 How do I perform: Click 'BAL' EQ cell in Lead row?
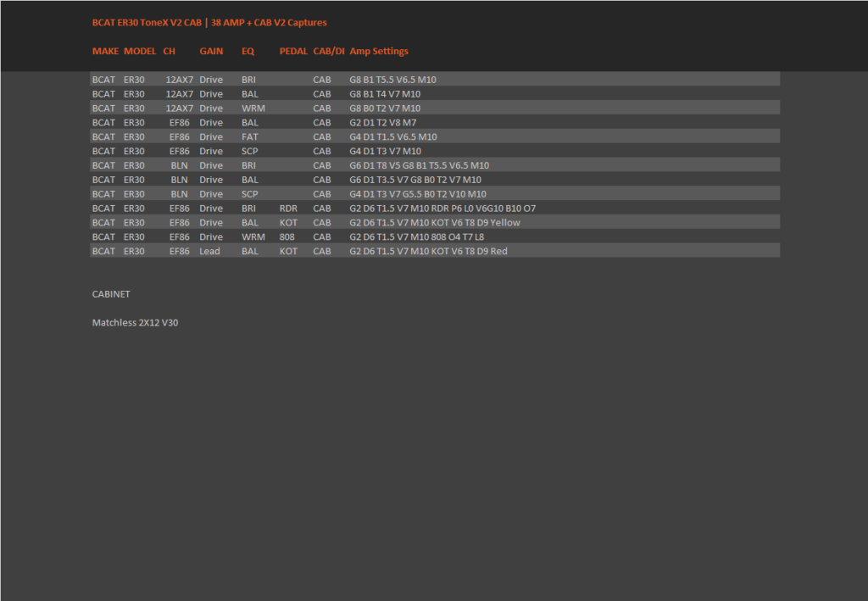[x=250, y=251]
